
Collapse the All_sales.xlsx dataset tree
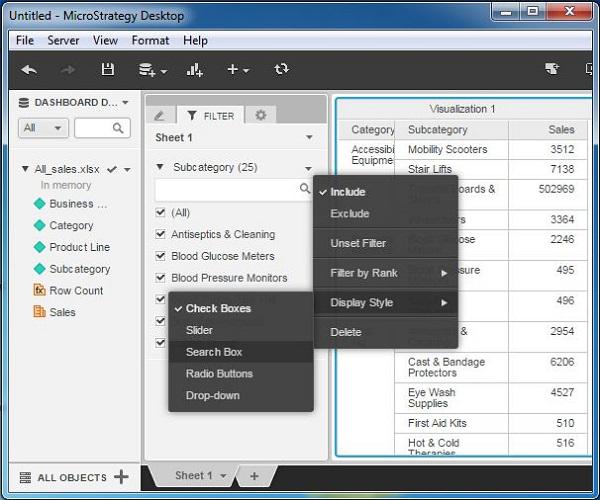25,169
